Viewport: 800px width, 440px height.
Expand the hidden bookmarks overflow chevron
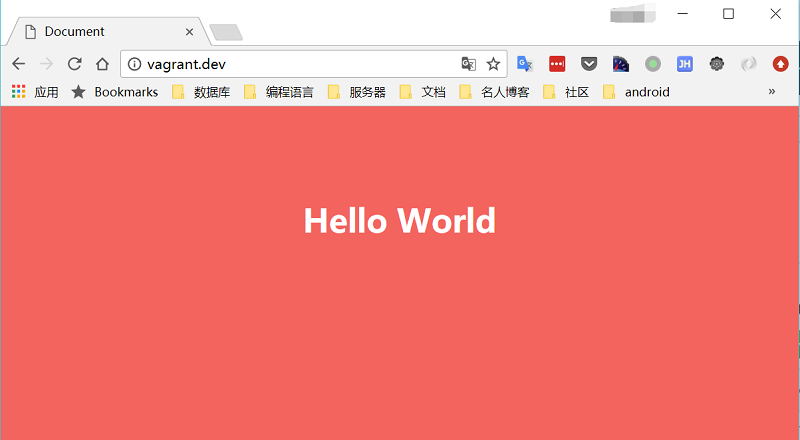772,92
